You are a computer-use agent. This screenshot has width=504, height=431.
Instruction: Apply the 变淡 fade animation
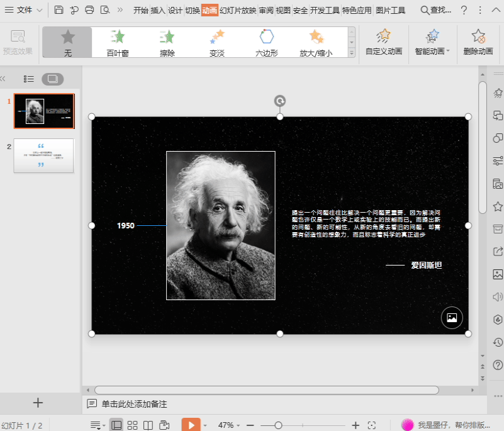click(x=217, y=42)
